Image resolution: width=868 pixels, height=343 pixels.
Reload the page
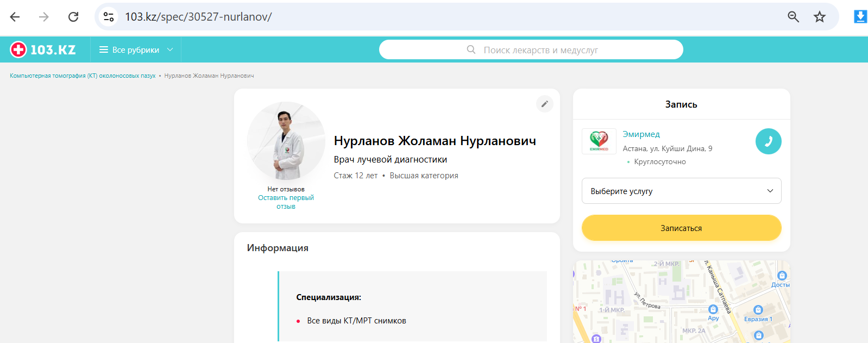coord(73,17)
